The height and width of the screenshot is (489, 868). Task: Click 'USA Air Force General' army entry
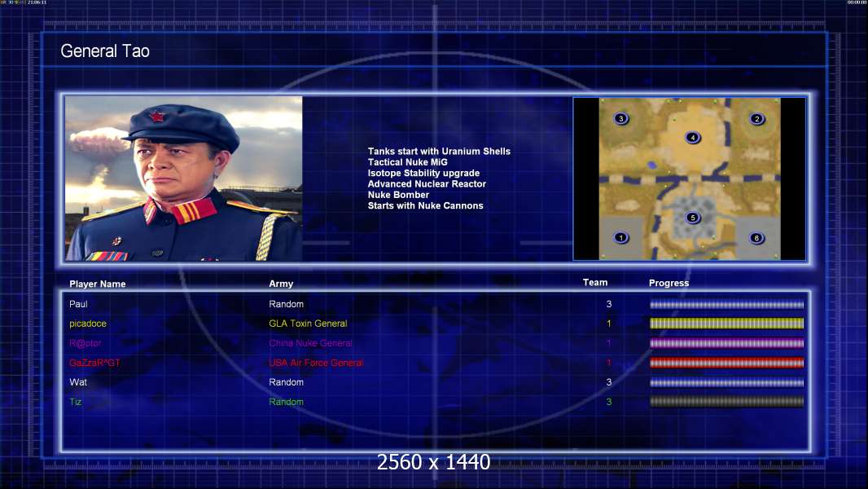coord(316,363)
